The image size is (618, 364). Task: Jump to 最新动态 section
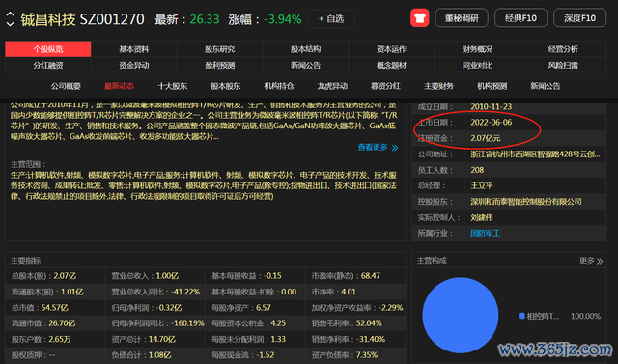pyautogui.click(x=119, y=86)
